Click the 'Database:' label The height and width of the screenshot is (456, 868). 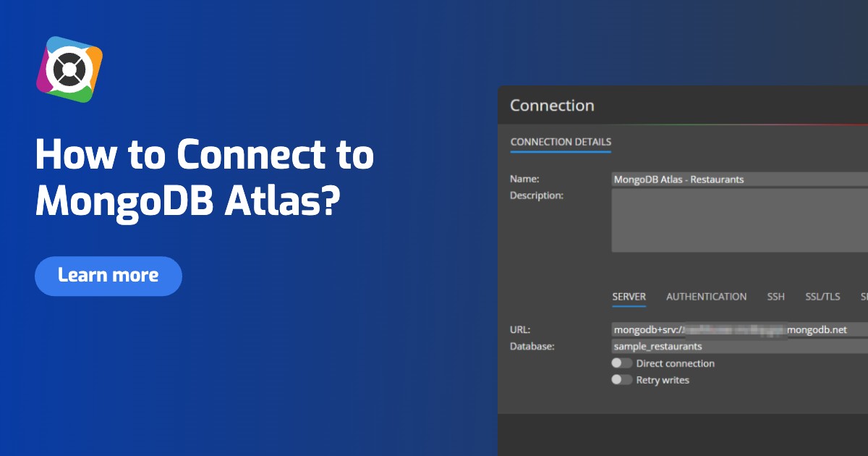[x=532, y=347]
